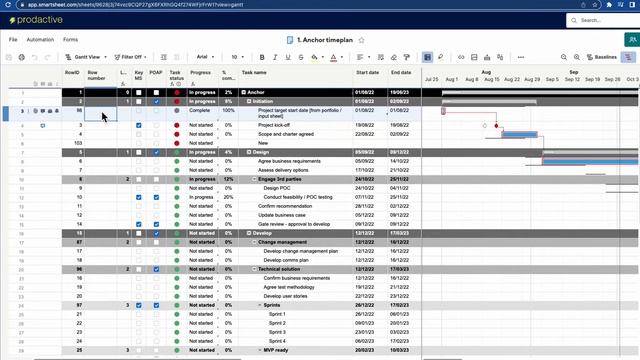Collapse the Design task group

(249, 152)
